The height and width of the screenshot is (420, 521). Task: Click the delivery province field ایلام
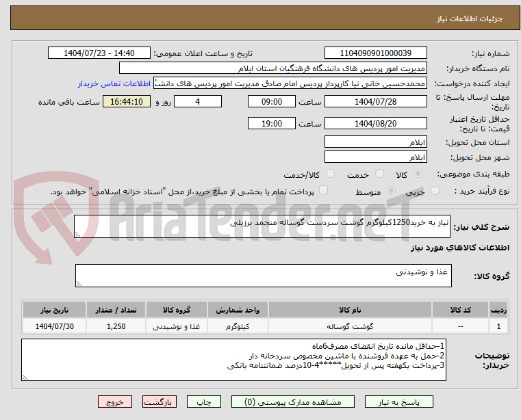[x=375, y=142]
